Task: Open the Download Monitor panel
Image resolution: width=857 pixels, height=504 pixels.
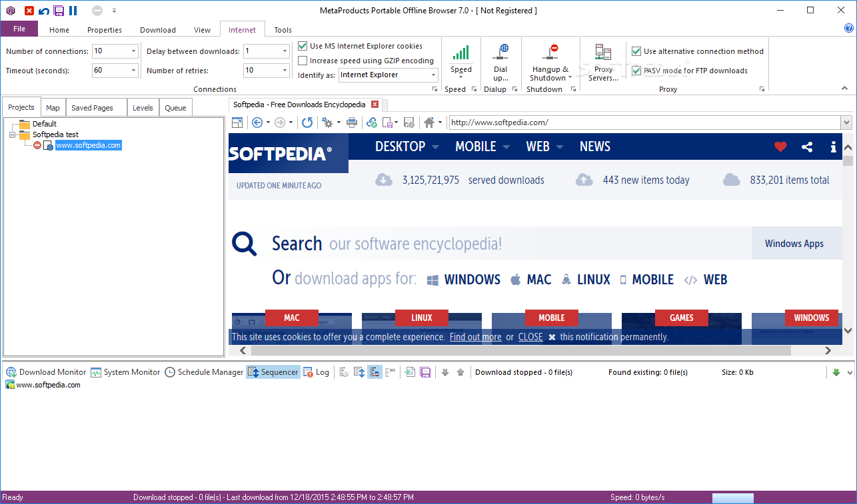Action: coord(47,372)
